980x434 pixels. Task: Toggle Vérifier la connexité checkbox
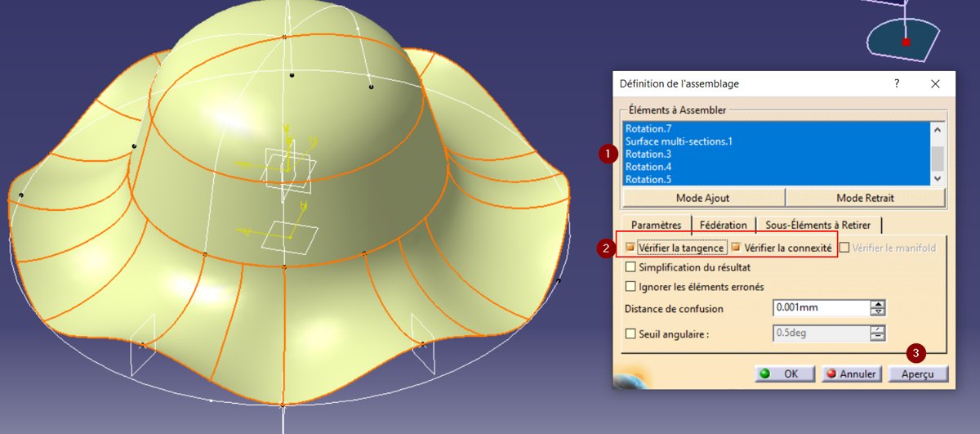[736, 248]
